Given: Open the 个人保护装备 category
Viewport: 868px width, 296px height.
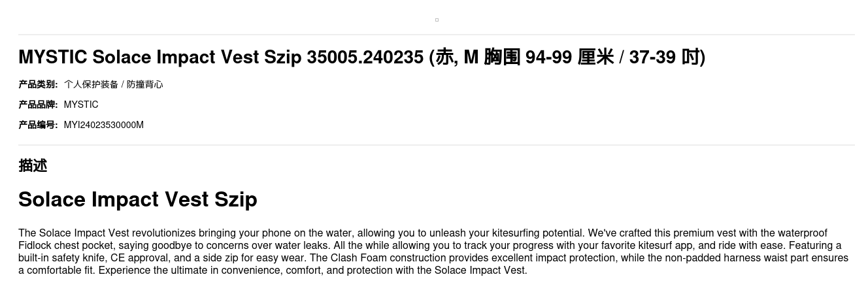Looking at the screenshot, I should pos(91,84).
